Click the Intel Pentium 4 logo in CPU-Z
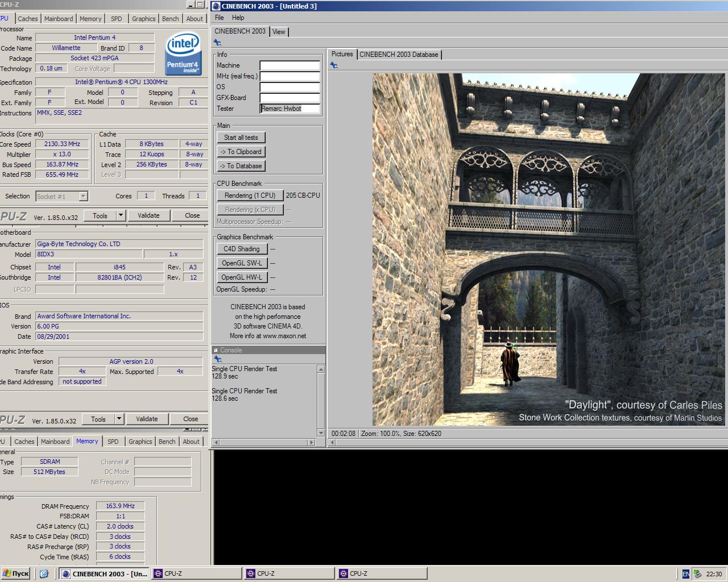 [x=183, y=55]
